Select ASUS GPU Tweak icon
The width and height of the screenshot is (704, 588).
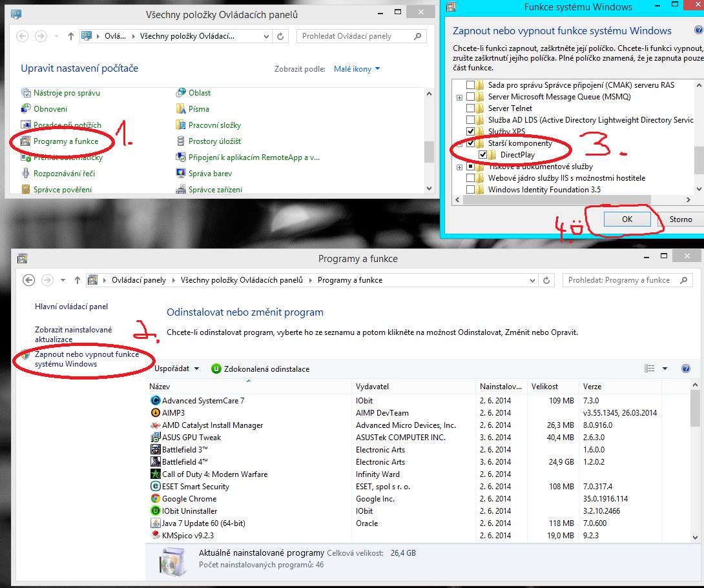156,438
